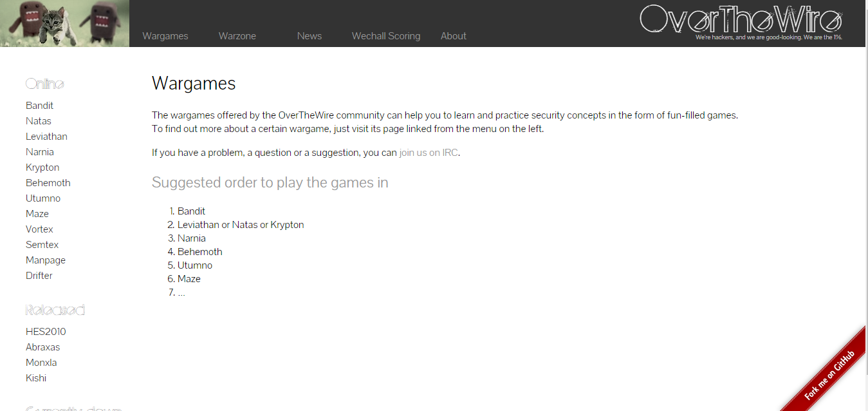Go to the News page
Viewport: 868px width, 411px height.
[x=309, y=36]
